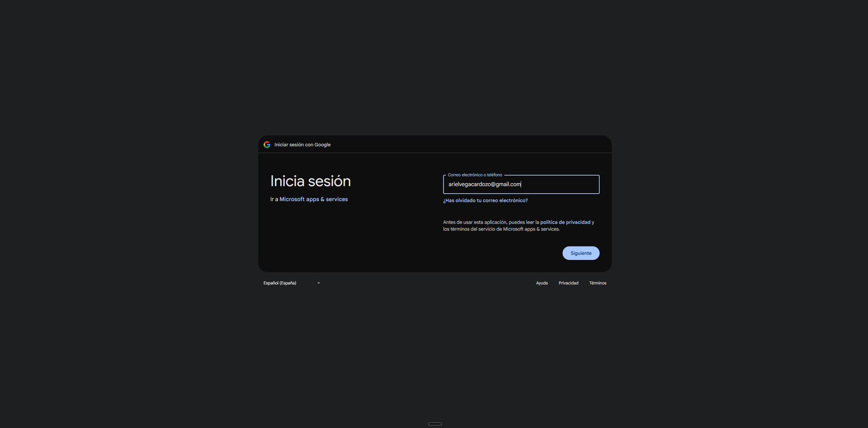Click the small handle bar at screen bottom

point(434,424)
